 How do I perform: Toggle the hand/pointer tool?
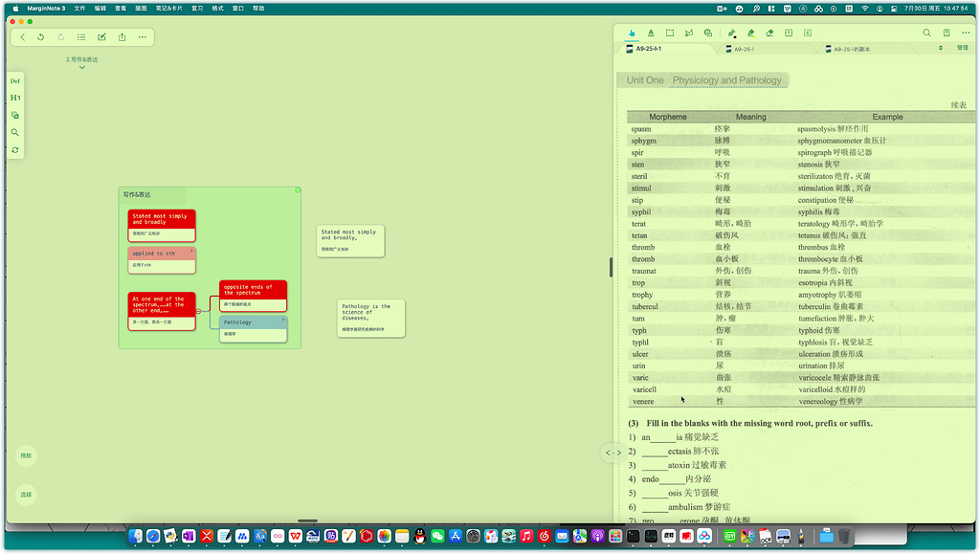[x=632, y=33]
